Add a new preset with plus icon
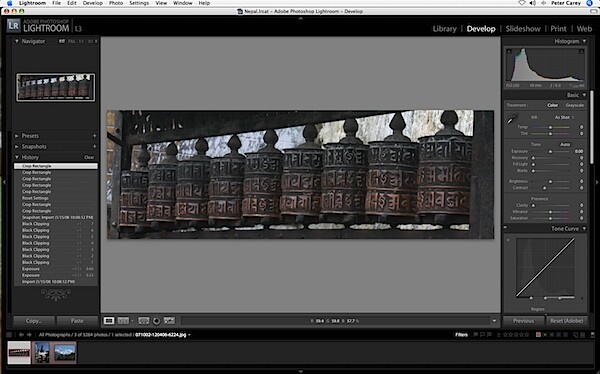Viewport: 600px width, 374px height. point(94,136)
